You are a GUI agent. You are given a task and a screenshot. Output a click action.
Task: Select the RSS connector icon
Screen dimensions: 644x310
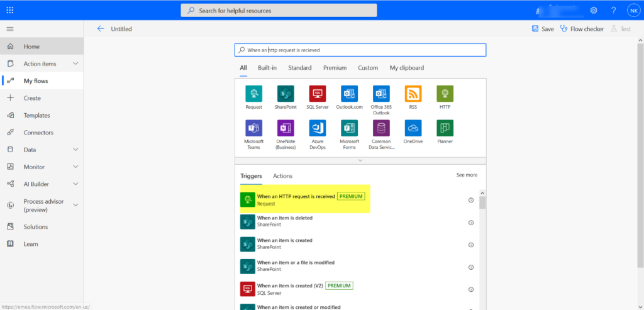coord(413,94)
